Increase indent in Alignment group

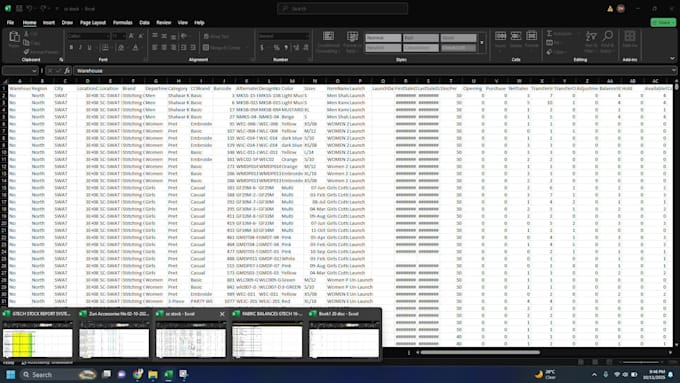[x=193, y=47]
